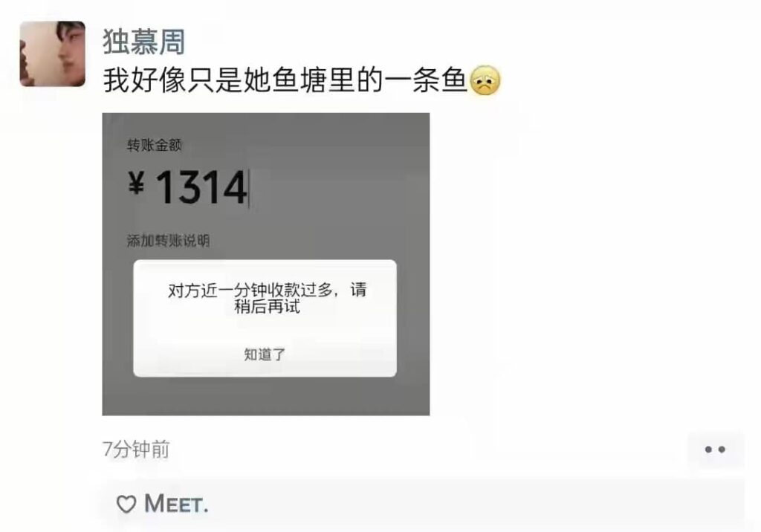Select the post text 我好像只是她鱼塘里的一条鱼

[x=285, y=80]
